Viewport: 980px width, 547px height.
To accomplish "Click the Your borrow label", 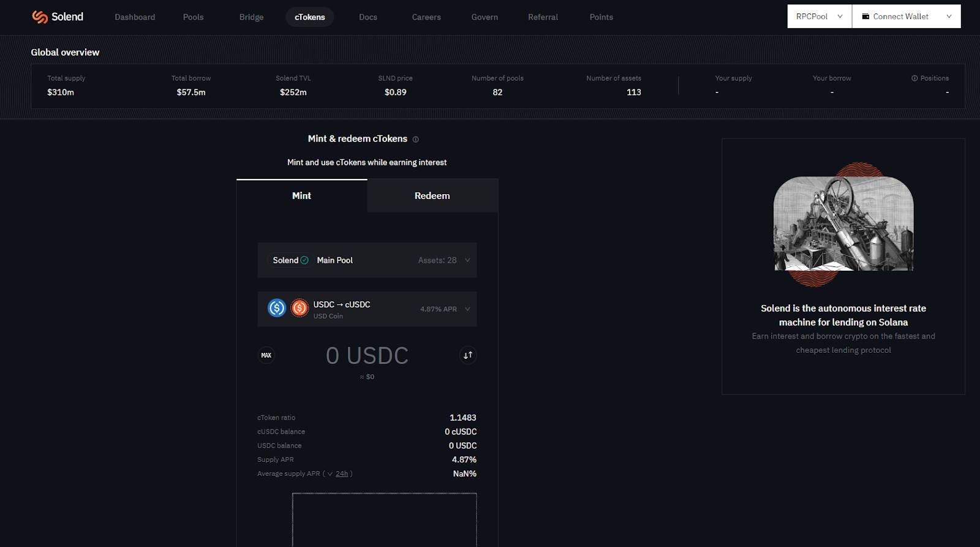I will pyautogui.click(x=832, y=78).
